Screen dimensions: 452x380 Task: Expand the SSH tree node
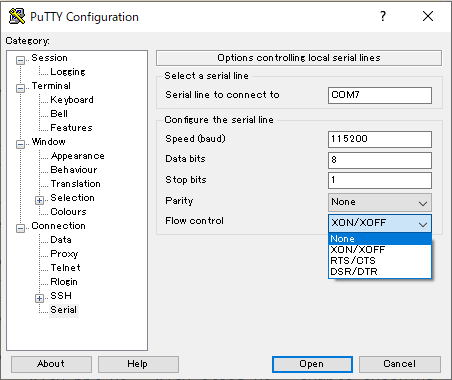39,298
